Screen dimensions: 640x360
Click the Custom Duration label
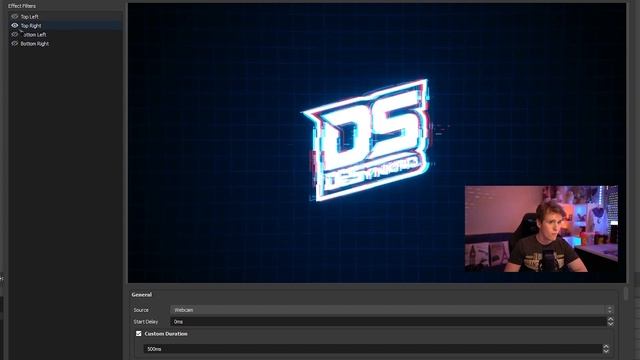point(166,333)
